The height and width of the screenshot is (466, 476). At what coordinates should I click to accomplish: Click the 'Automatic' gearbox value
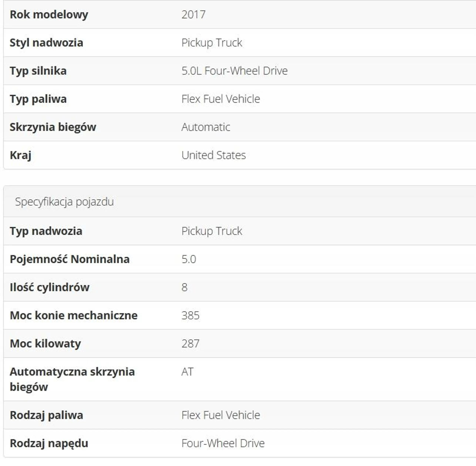point(205,127)
